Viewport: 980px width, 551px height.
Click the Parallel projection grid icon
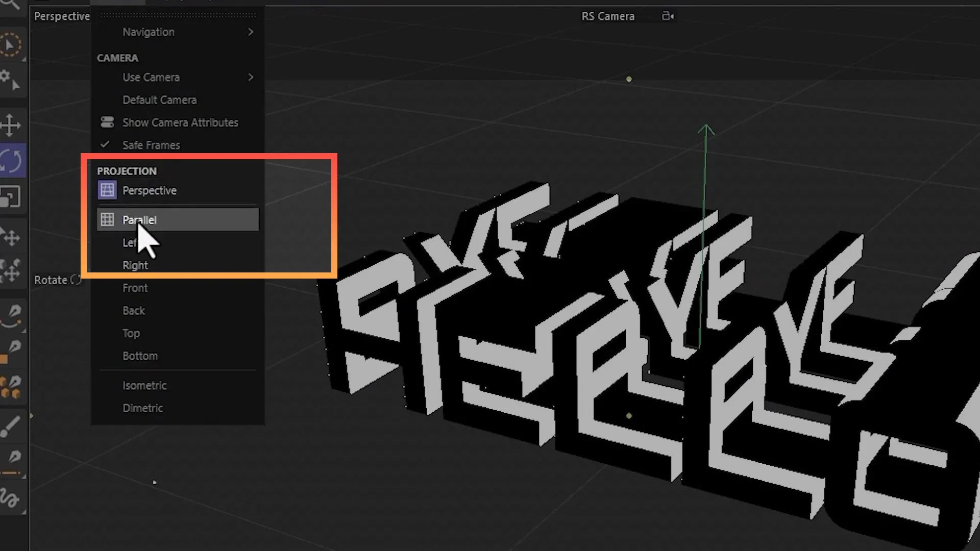(x=107, y=220)
